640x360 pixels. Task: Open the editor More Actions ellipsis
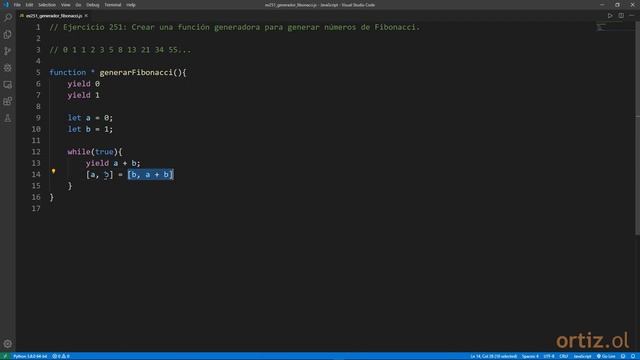tap(631, 16)
